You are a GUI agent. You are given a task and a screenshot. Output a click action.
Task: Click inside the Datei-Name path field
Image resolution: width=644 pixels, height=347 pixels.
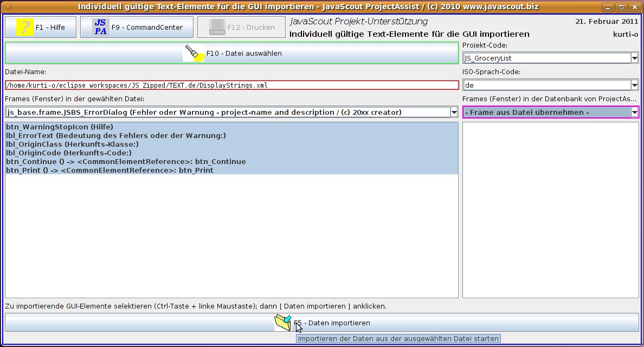tap(231, 85)
